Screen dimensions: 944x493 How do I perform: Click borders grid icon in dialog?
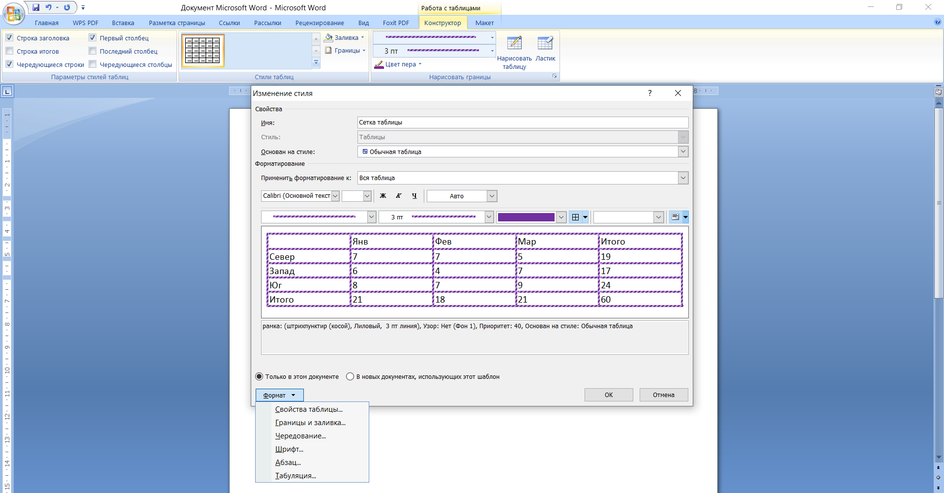tap(576, 217)
